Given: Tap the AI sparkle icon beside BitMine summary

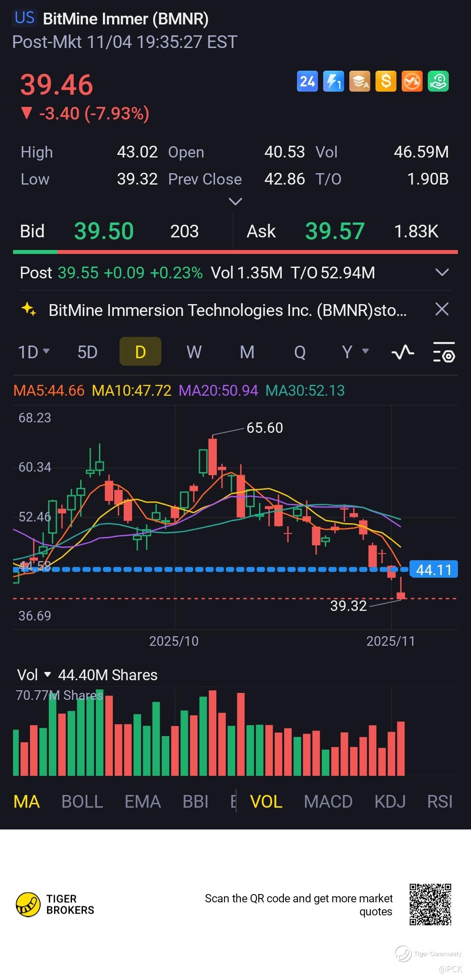Looking at the screenshot, I should coord(29,309).
